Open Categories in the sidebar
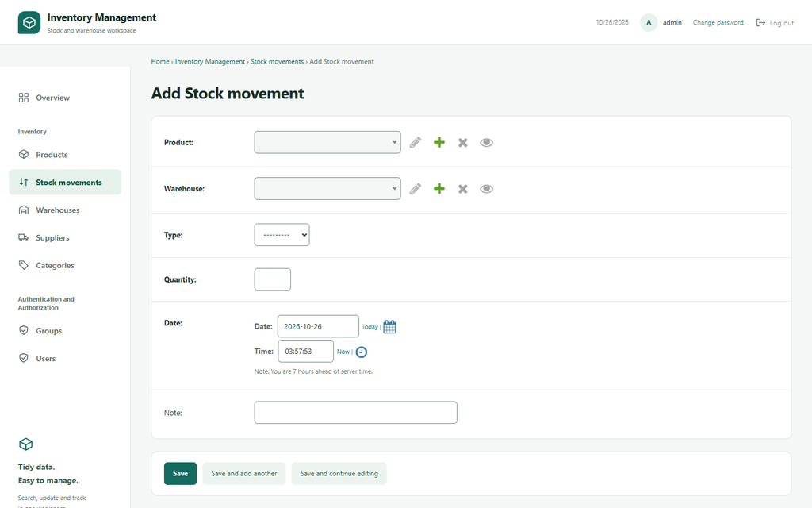Screen dimensions: 812x508 point(65,265)
